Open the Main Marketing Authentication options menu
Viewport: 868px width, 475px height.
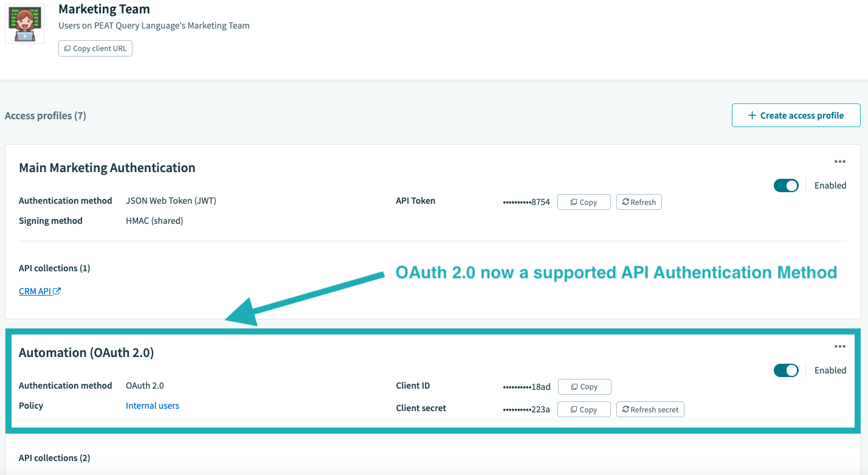840,162
